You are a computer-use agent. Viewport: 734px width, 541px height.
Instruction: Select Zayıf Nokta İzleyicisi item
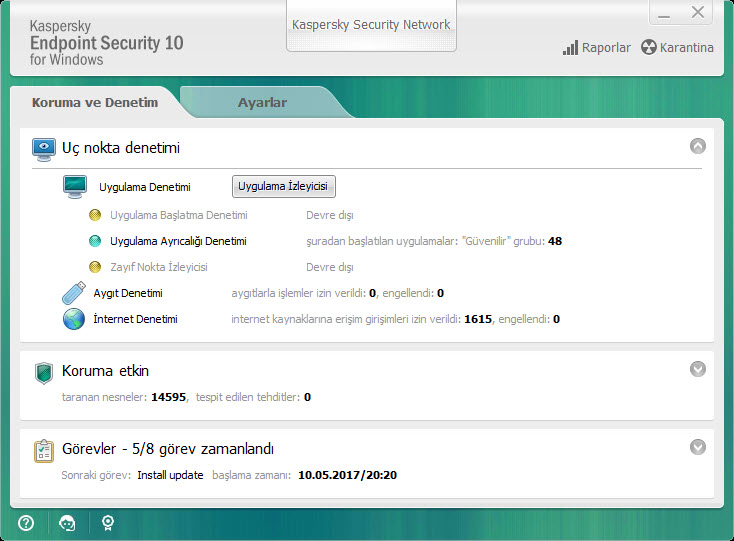coord(159,267)
